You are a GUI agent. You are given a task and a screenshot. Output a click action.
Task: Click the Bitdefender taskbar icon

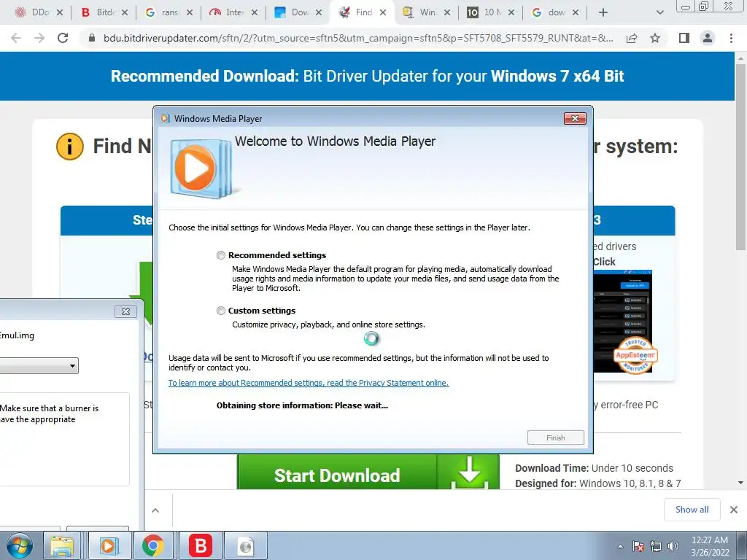(200, 545)
